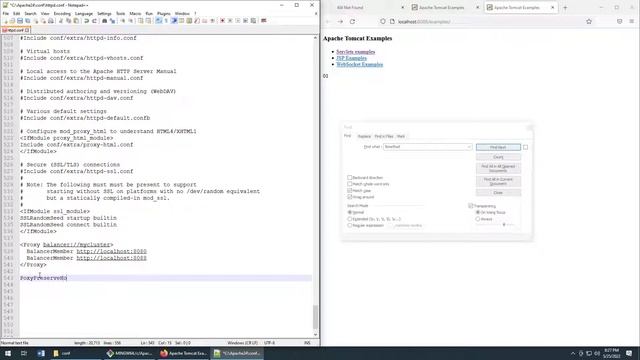Open the Encoding menu
This screenshot has height=360, width=640.
pos(62,13)
